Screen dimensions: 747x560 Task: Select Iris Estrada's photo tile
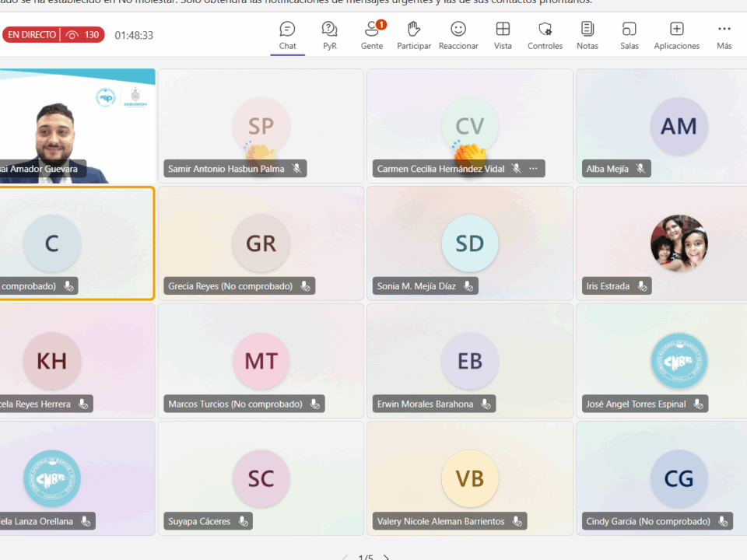click(x=679, y=243)
